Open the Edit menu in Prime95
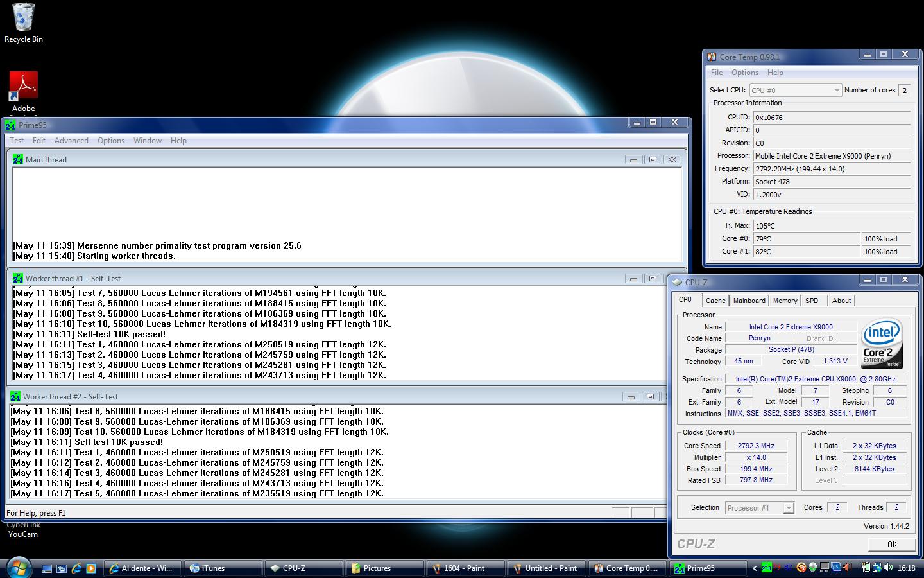This screenshot has width=924, height=578. [39, 141]
